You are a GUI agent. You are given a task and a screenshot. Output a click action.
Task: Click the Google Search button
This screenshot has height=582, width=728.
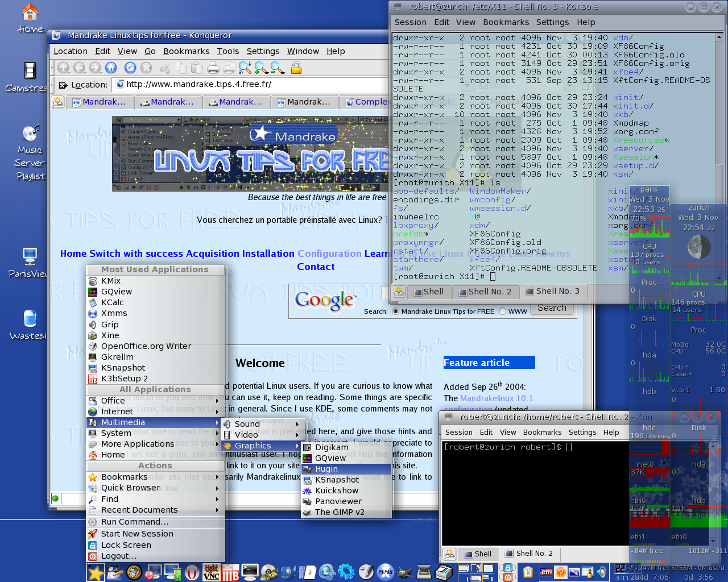[x=552, y=308]
